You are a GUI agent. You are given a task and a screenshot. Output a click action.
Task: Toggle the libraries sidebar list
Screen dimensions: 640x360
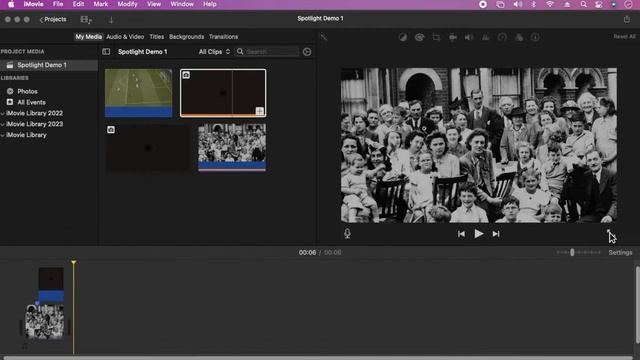[106, 52]
